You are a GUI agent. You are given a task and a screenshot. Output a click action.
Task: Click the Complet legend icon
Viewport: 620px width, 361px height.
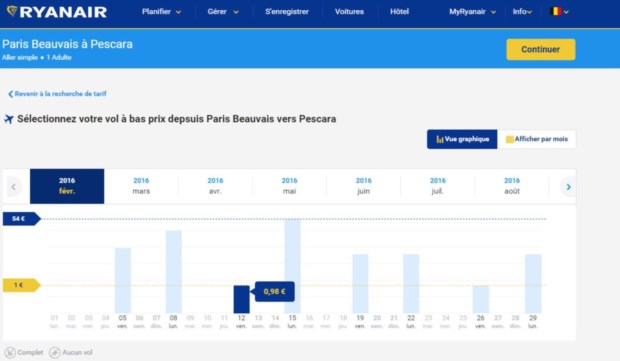10,352
